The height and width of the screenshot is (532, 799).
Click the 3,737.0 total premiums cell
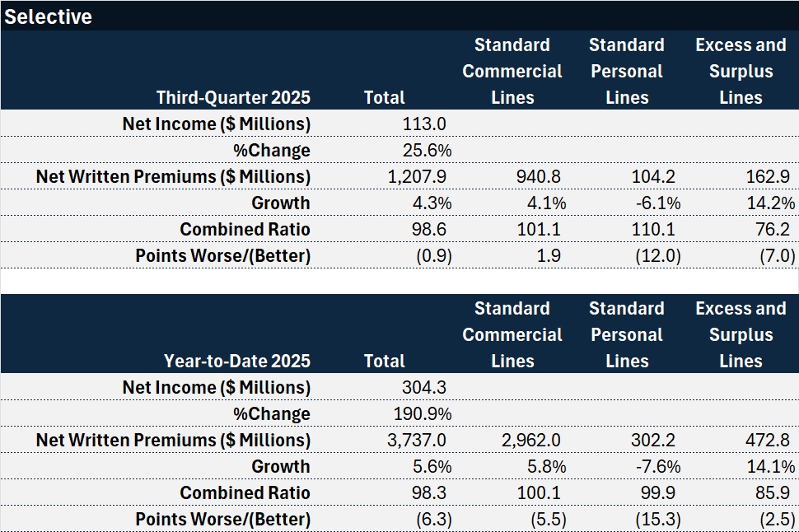tap(416, 440)
